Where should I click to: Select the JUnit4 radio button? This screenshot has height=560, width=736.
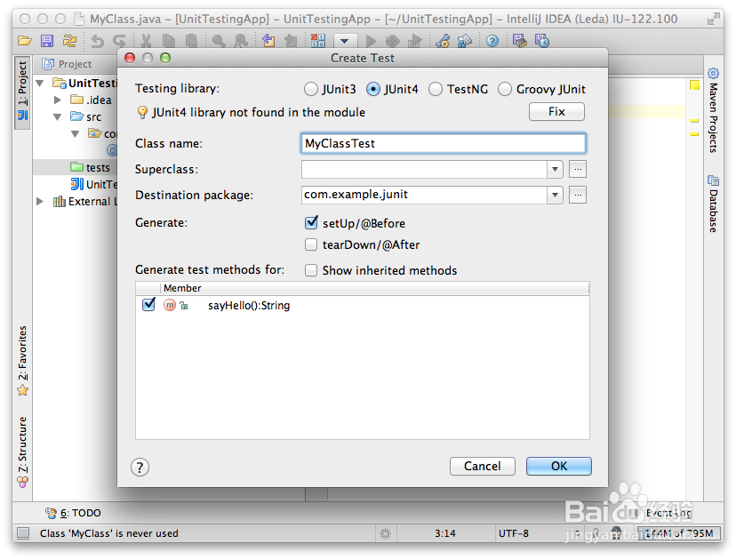pos(373,89)
